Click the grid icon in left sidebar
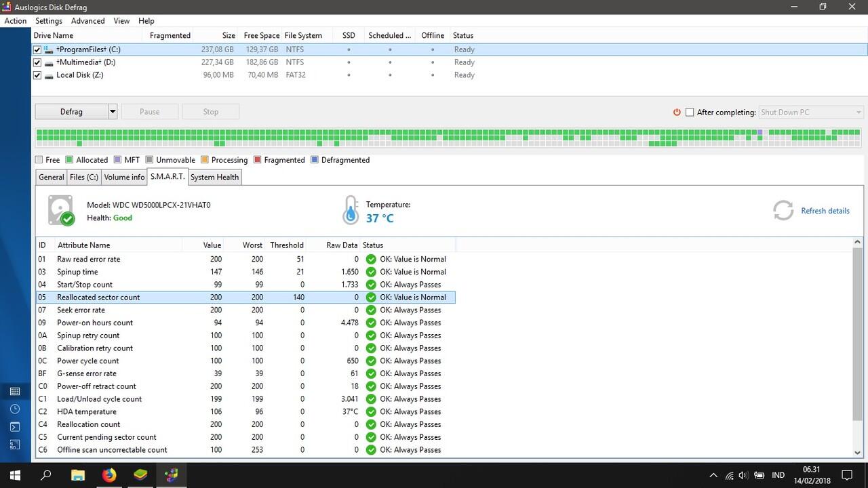The height and width of the screenshot is (488, 868). point(15,391)
